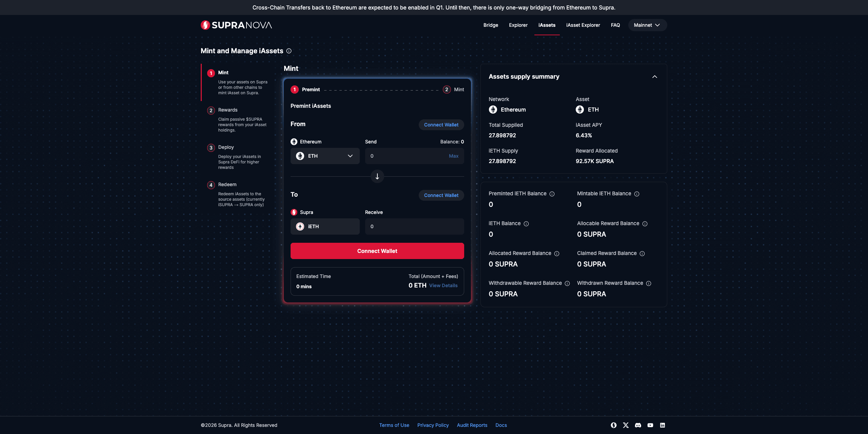
Task: Click the Supra logo footer icon
Action: tap(613, 425)
